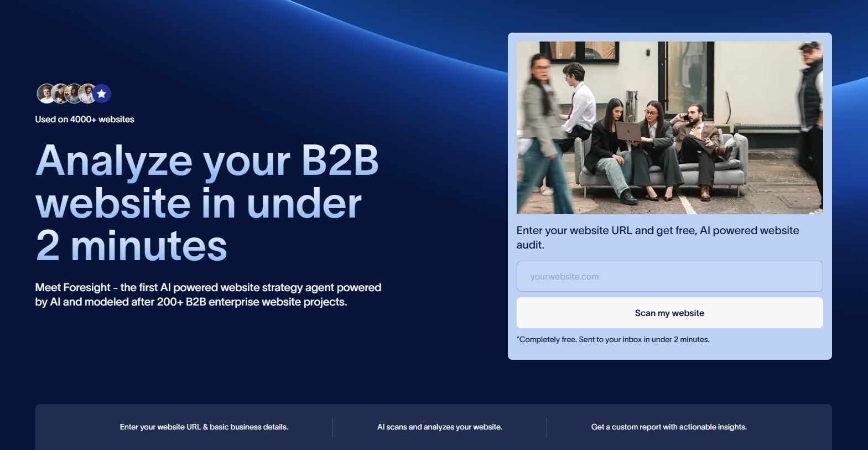Click the divider before the custom report step
Screen dimensions: 868x450
[547, 427]
